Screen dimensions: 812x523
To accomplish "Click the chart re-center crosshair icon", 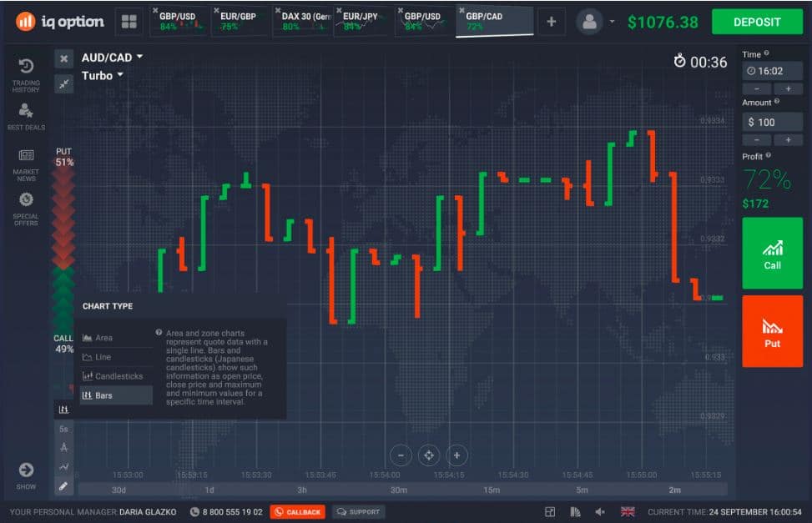I will pos(429,455).
